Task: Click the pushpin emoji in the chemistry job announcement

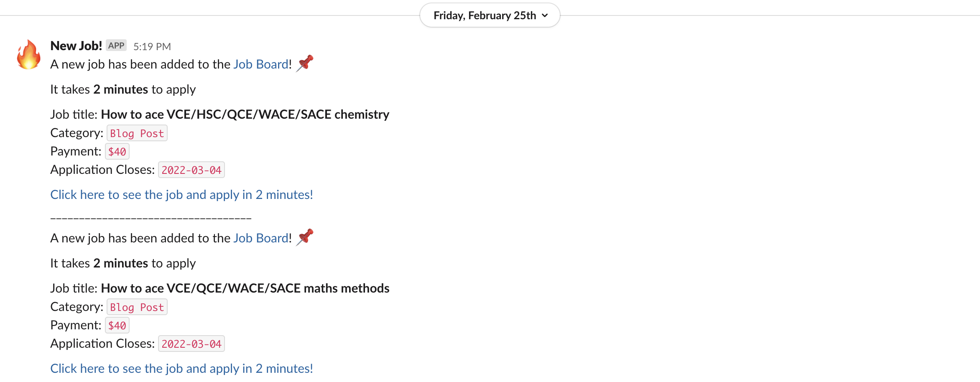Action: [x=305, y=63]
